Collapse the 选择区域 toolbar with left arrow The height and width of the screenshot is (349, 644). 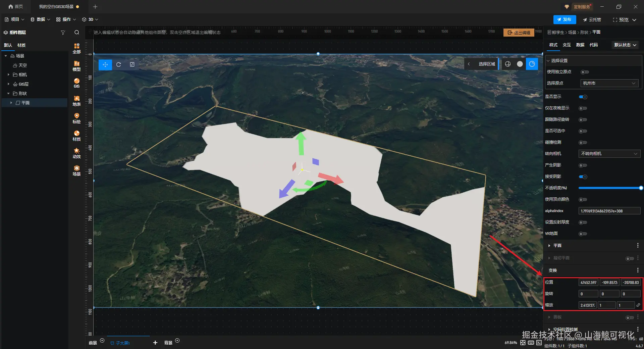[469, 64]
